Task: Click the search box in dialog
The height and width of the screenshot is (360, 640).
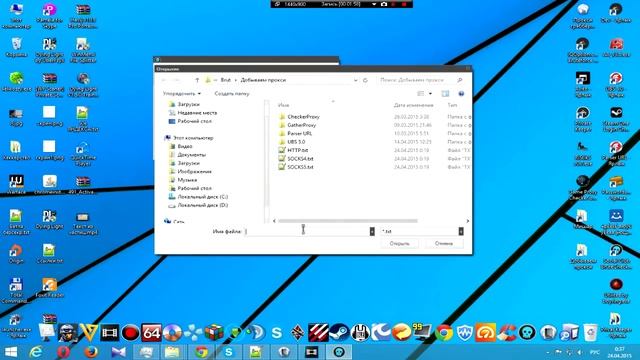Action: point(420,80)
